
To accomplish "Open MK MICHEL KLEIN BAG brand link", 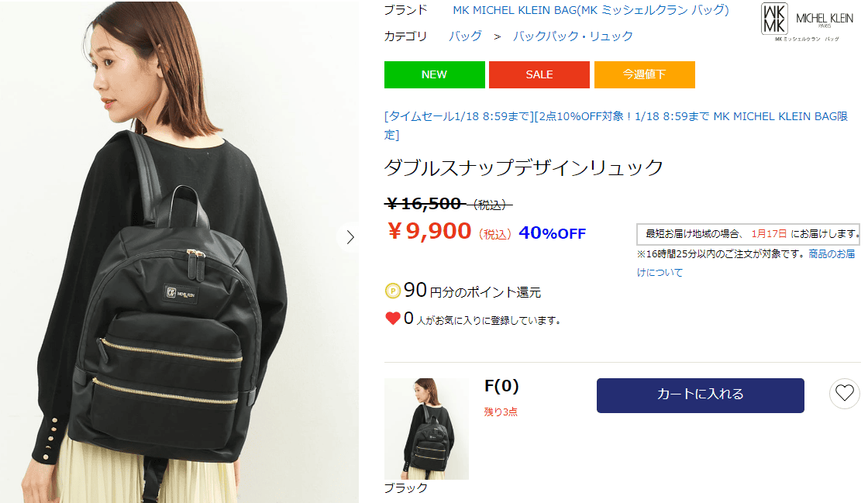I will (x=591, y=10).
